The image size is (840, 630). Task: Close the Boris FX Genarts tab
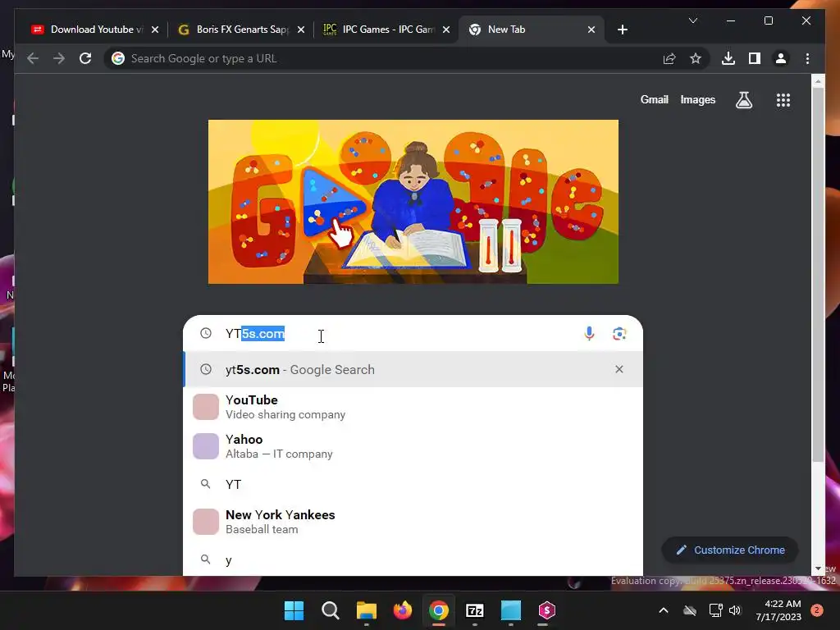(301, 30)
